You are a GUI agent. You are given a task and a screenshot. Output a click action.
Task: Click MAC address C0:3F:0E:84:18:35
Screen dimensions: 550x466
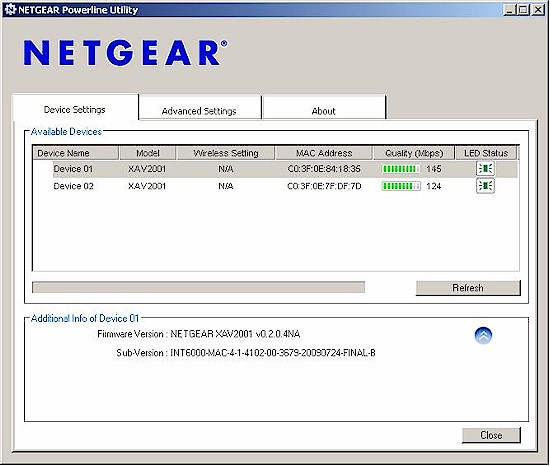click(324, 169)
